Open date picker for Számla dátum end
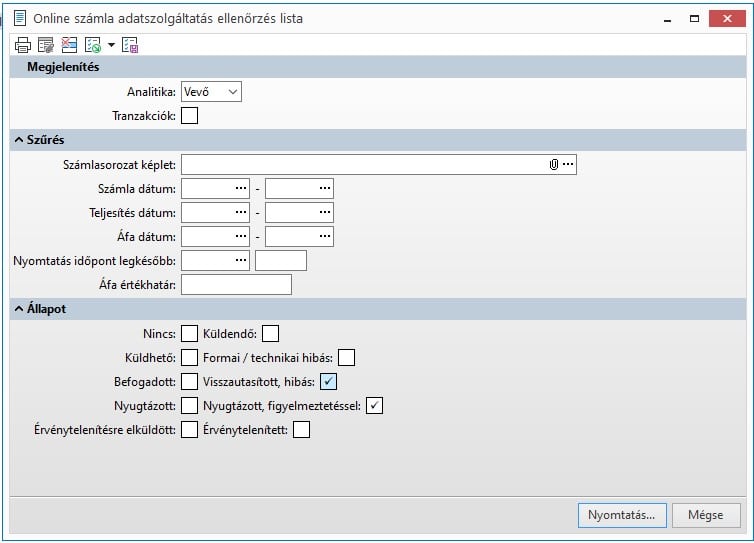The width and height of the screenshot is (754, 543). [325, 188]
